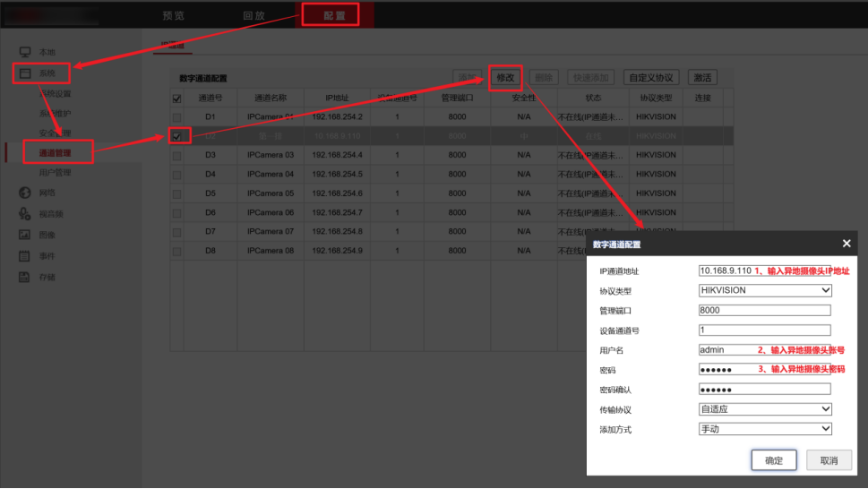The image size is (868, 489).
Task: Open the 网络 globe icon section
Action: pos(25,193)
